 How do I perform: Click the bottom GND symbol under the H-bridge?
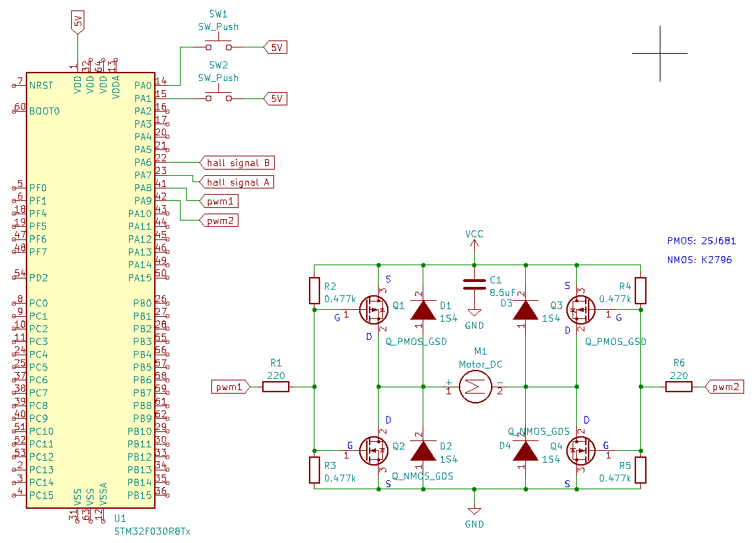coord(474,511)
